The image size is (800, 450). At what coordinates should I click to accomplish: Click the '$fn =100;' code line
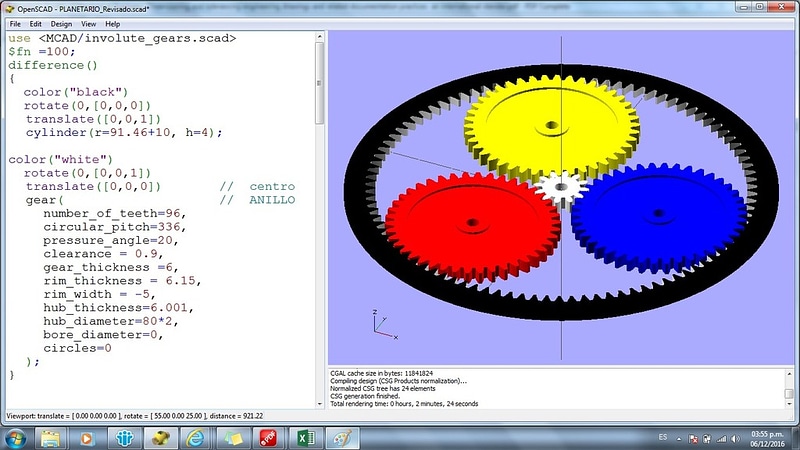tap(42, 52)
